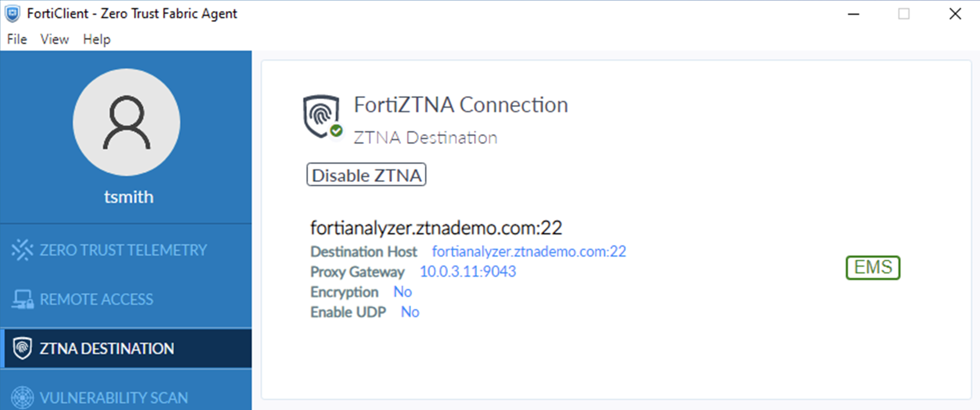The height and width of the screenshot is (410, 980).
Task: Go to the Remote Access section
Action: coord(97,299)
